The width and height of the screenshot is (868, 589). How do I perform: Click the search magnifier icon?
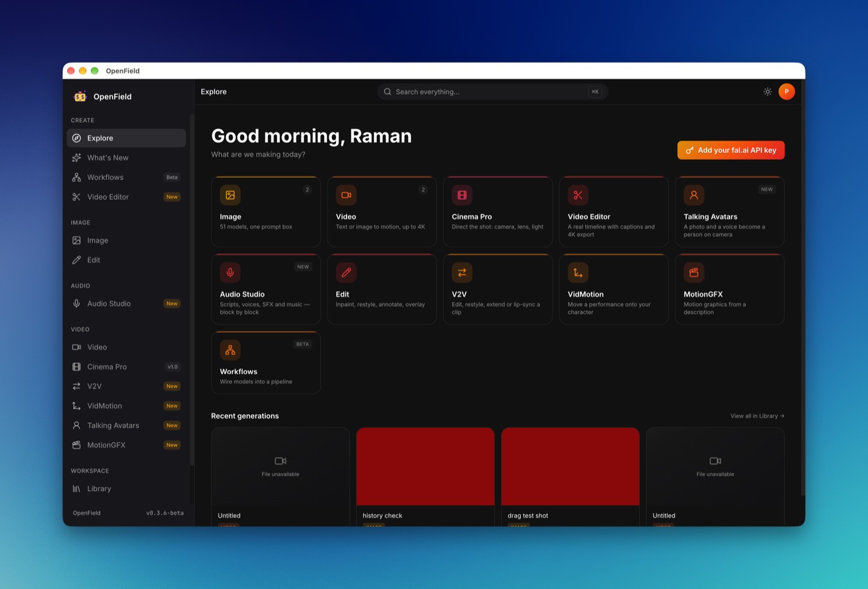(x=387, y=92)
